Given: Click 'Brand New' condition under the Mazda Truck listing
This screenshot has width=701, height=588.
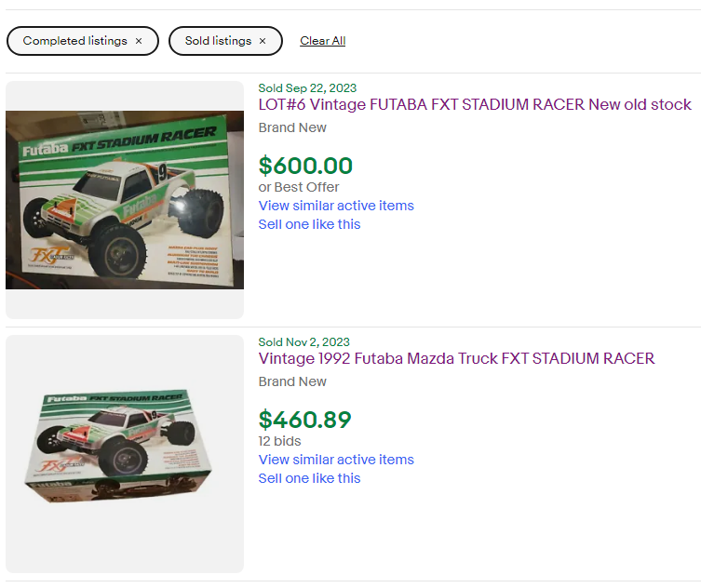Looking at the screenshot, I should point(292,381).
